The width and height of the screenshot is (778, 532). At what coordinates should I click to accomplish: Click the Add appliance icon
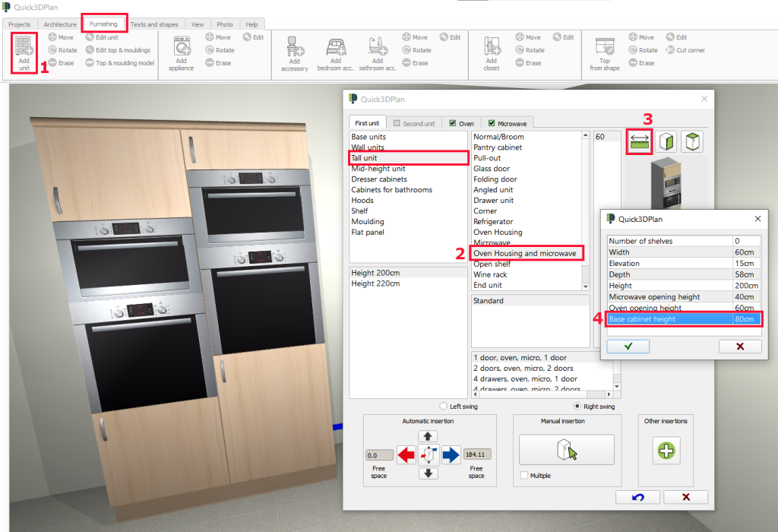click(181, 53)
